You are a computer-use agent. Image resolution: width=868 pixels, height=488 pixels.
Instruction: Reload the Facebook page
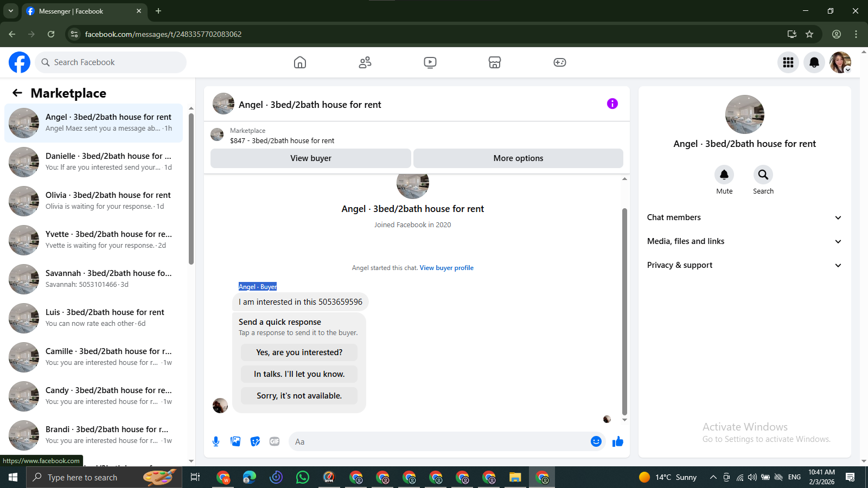pyautogui.click(x=51, y=34)
